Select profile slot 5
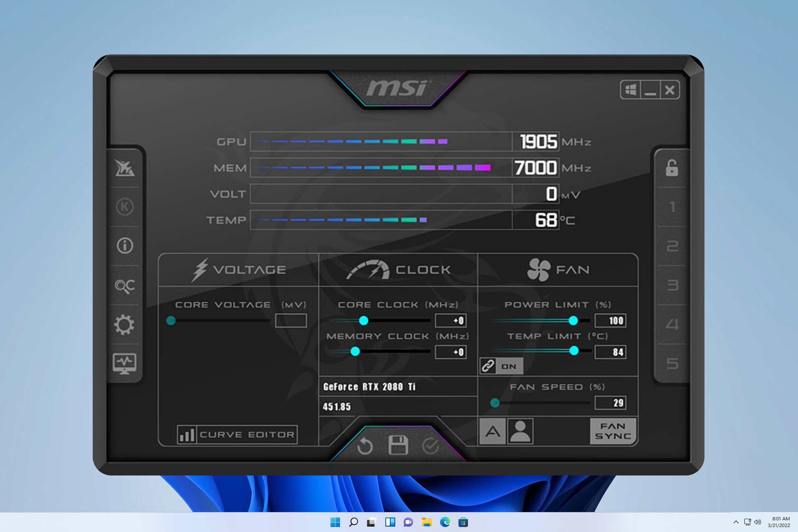The image size is (798, 532). [x=672, y=363]
